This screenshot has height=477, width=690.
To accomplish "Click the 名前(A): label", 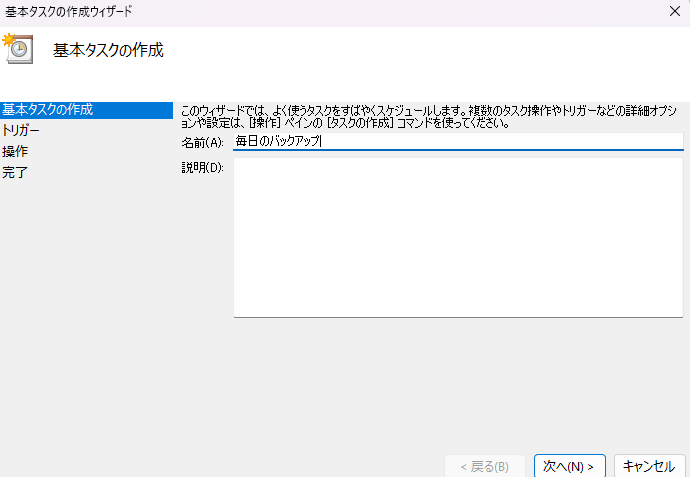I will (x=202, y=143).
